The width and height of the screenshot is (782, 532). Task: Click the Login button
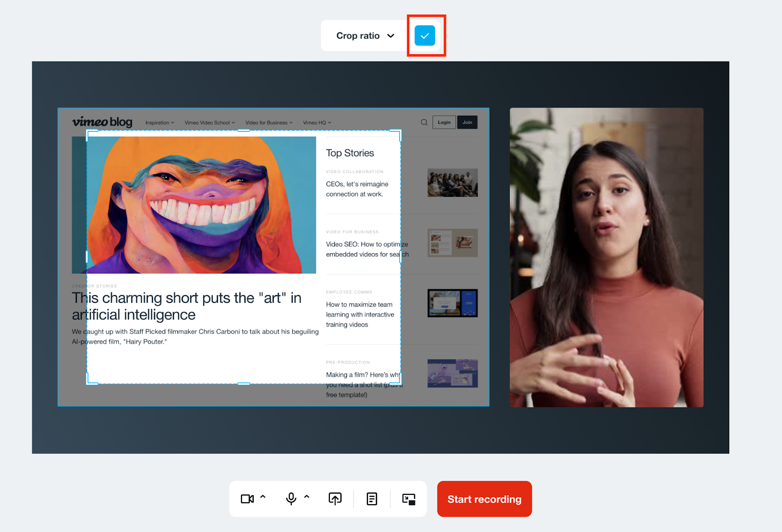(444, 122)
